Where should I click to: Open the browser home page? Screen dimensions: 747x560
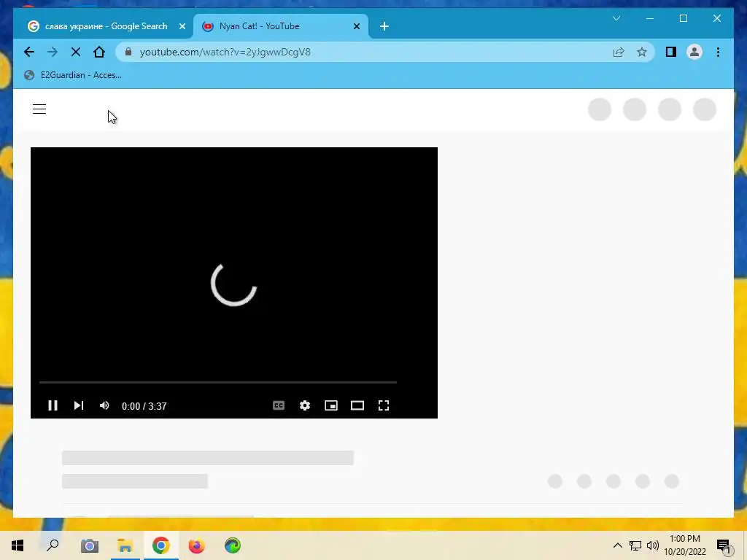99,52
